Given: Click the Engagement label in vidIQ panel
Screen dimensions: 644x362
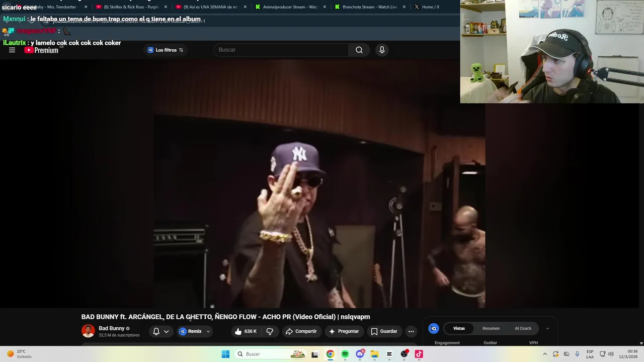Looking at the screenshot, I should point(447,343).
